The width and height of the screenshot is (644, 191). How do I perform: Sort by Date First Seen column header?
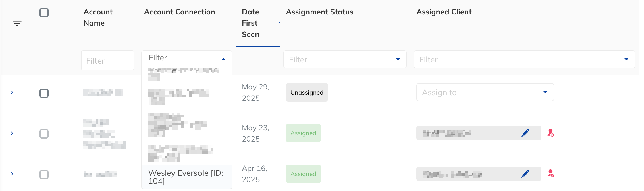point(250,23)
